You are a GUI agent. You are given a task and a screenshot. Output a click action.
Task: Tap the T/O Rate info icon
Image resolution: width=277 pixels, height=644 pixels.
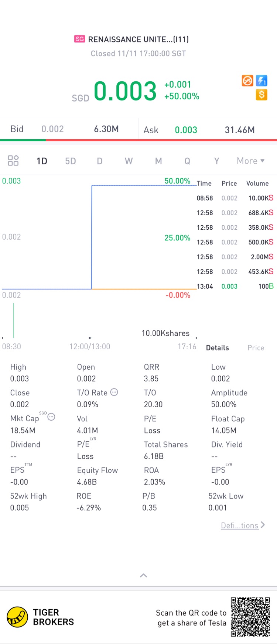[114, 392]
